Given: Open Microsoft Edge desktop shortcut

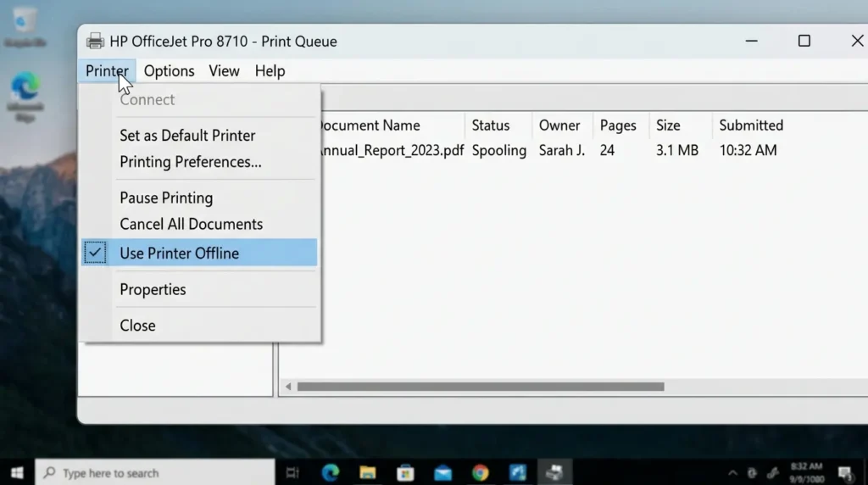Looking at the screenshot, I should (x=25, y=95).
